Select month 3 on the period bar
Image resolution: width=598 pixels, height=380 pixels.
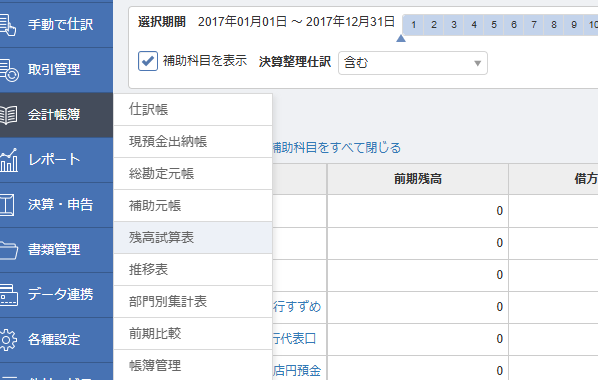(x=453, y=25)
